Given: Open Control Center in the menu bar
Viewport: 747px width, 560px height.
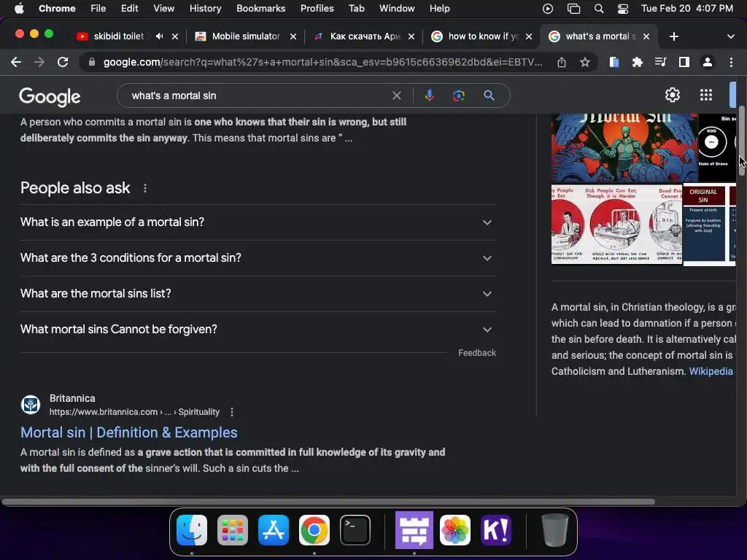Looking at the screenshot, I should pyautogui.click(x=623, y=9).
